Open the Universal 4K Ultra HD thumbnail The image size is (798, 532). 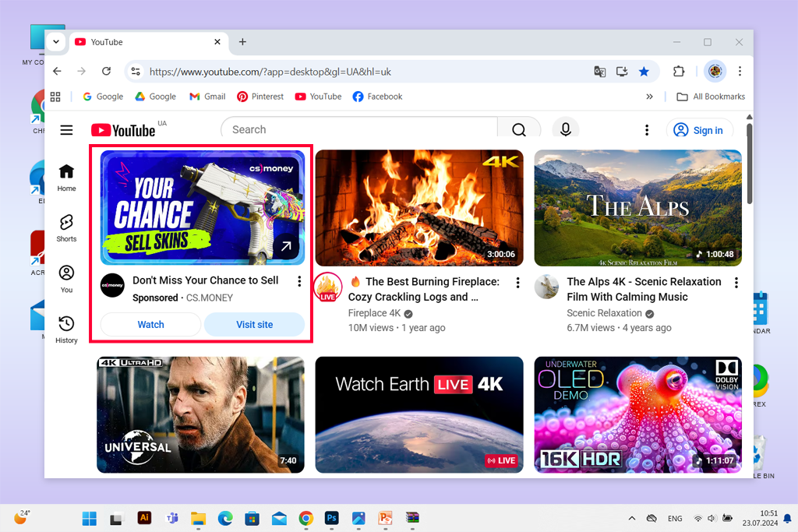(x=200, y=414)
